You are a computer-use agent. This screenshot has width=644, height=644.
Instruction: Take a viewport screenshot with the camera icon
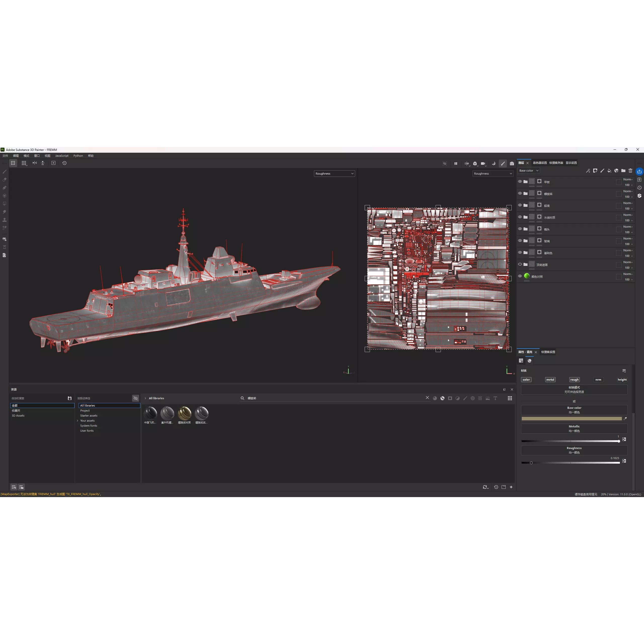[x=512, y=163]
